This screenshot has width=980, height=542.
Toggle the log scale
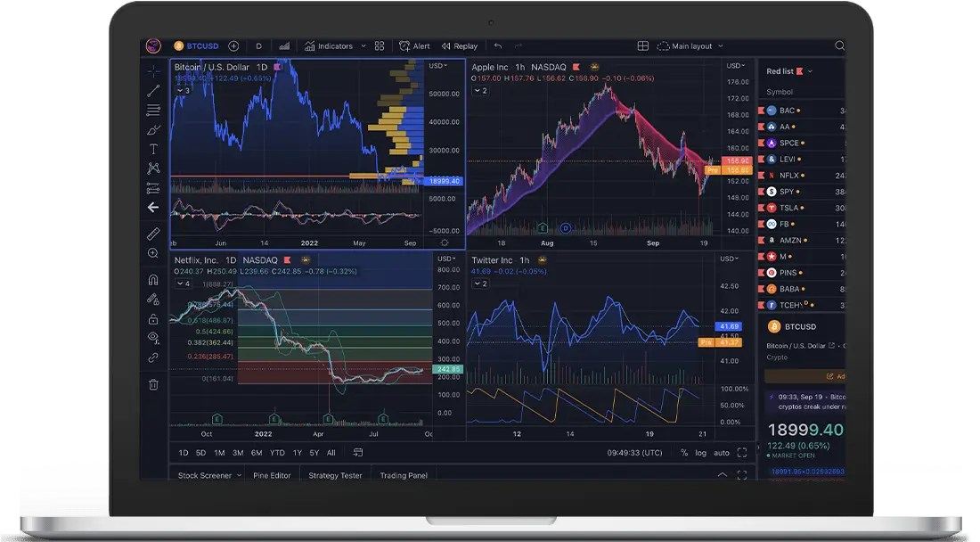[x=700, y=453]
